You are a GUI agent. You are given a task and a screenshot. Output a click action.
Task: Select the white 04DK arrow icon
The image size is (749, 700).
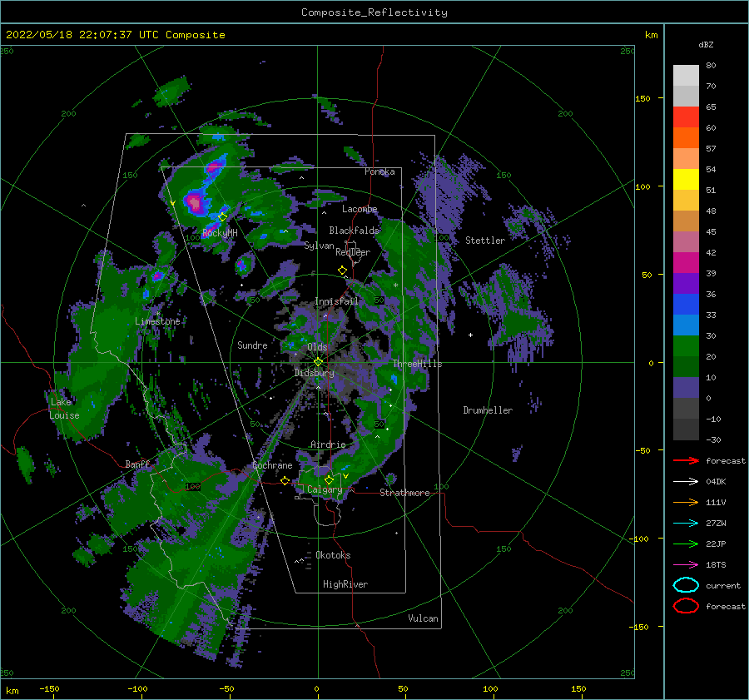tap(686, 482)
